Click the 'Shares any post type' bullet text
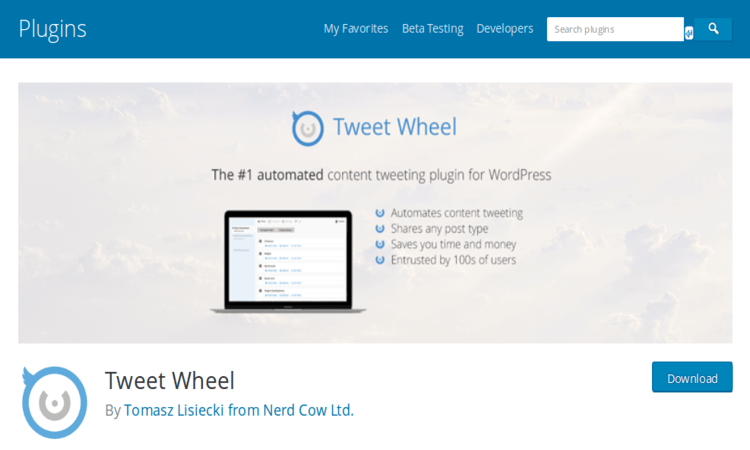This screenshot has width=750, height=450. tap(440, 229)
